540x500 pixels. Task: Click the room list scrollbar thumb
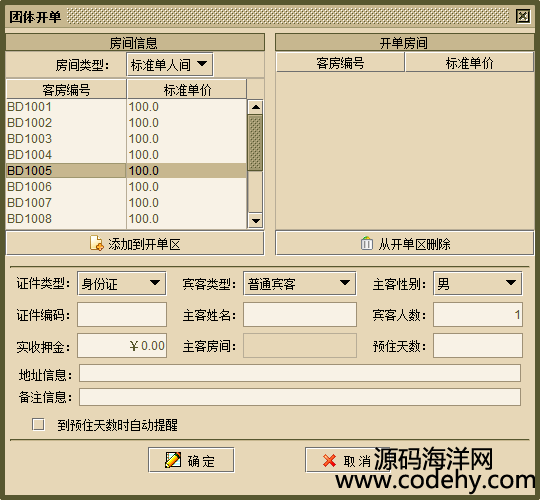[256, 143]
